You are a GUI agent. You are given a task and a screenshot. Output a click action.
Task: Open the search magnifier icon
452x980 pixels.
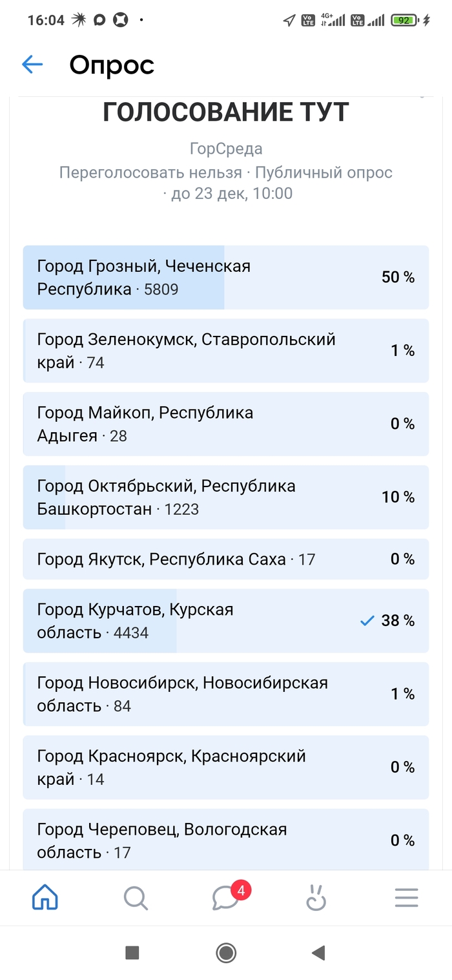coord(136,898)
